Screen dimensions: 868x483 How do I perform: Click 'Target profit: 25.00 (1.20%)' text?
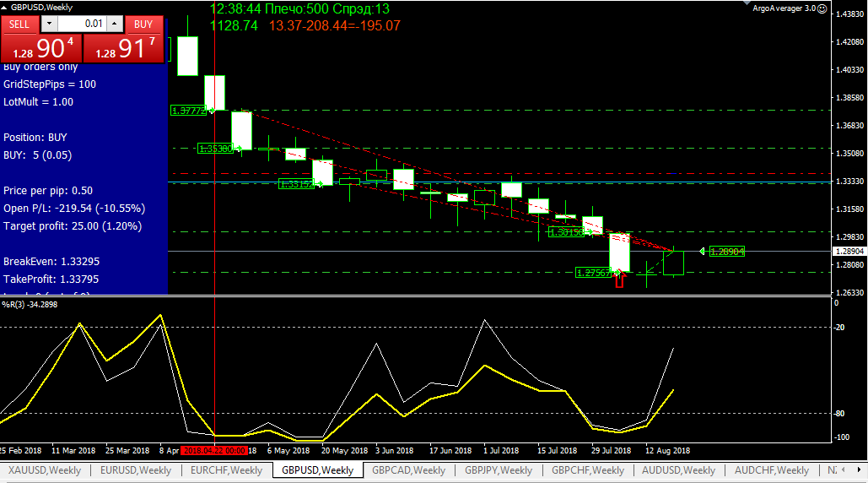[x=73, y=226]
